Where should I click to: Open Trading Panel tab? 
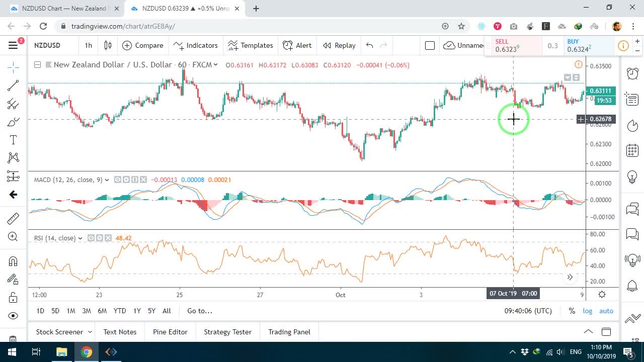point(289,332)
